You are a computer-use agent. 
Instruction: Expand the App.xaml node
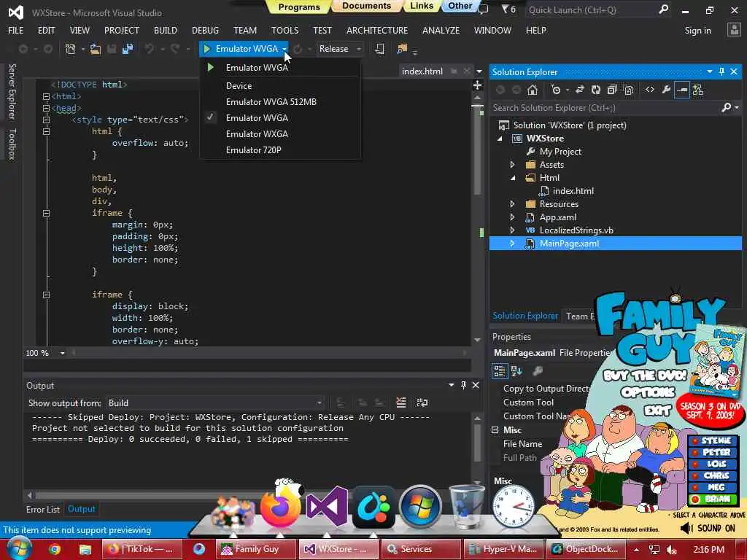[513, 217]
